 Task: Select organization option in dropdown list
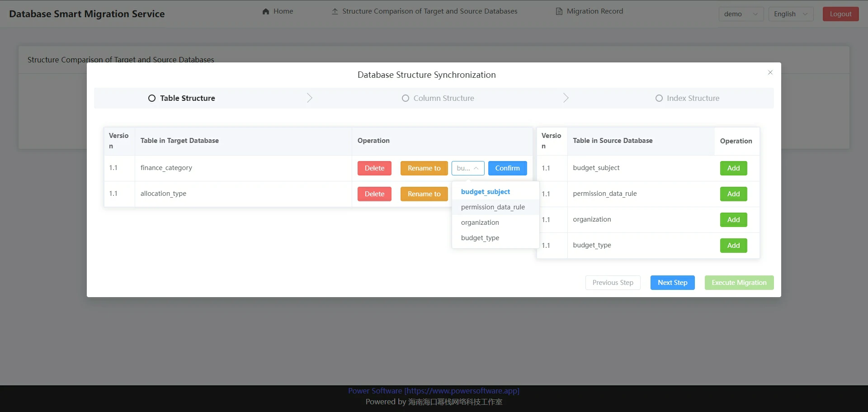click(x=480, y=223)
